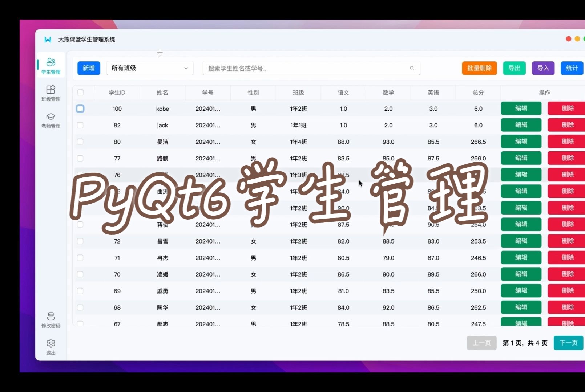Click the 学生ID column header
This screenshot has height=392, width=585.
click(x=117, y=93)
